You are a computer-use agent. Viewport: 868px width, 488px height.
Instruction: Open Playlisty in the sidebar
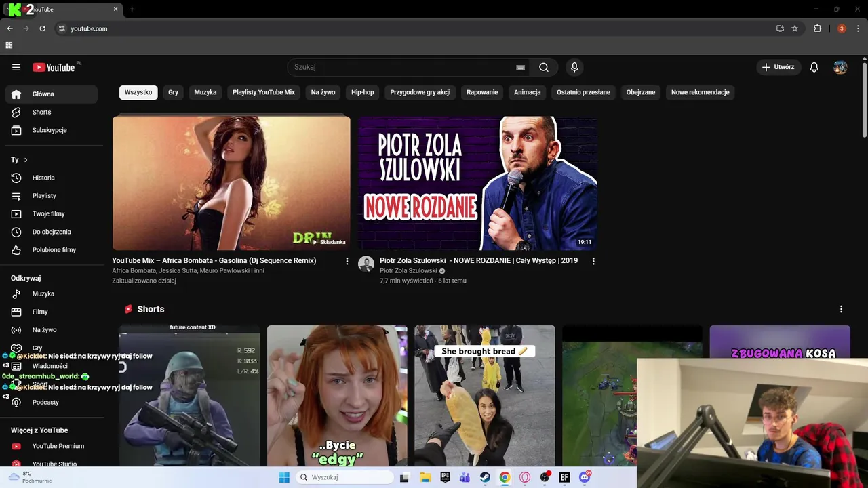[52, 196]
